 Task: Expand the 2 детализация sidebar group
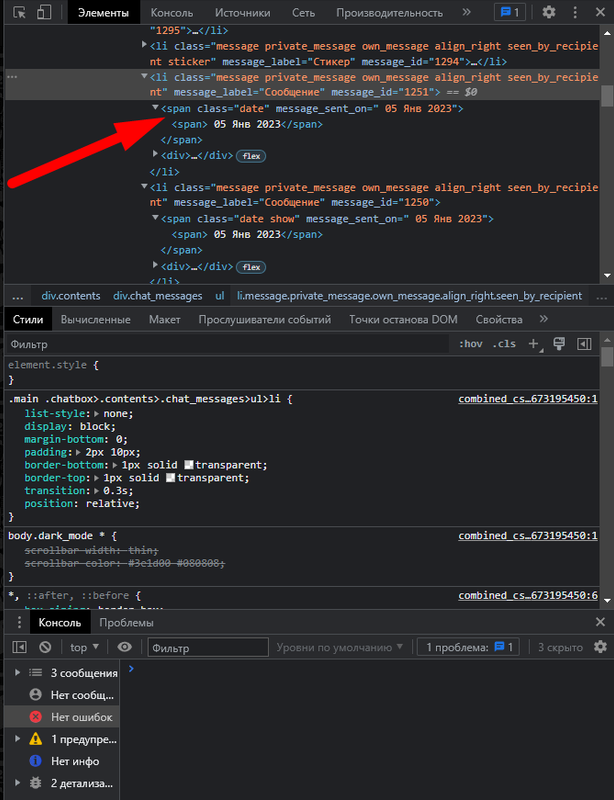click(17, 783)
